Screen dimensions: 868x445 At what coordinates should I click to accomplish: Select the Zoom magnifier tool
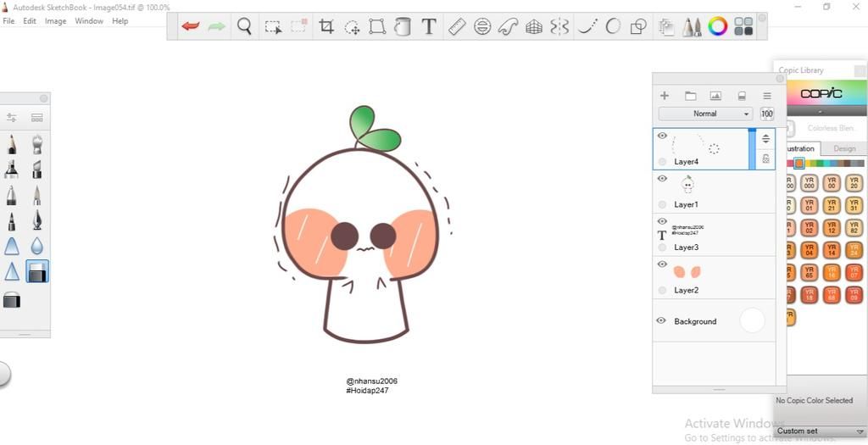(244, 26)
